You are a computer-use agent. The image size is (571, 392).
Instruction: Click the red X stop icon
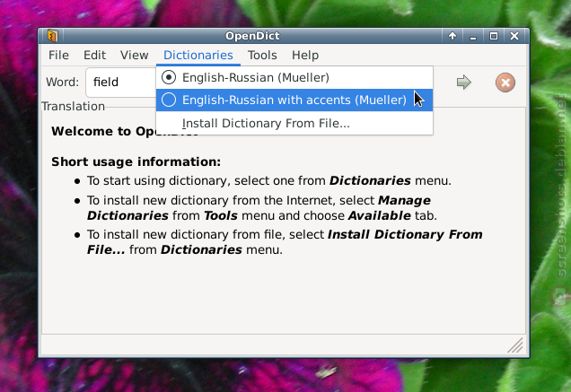505,83
